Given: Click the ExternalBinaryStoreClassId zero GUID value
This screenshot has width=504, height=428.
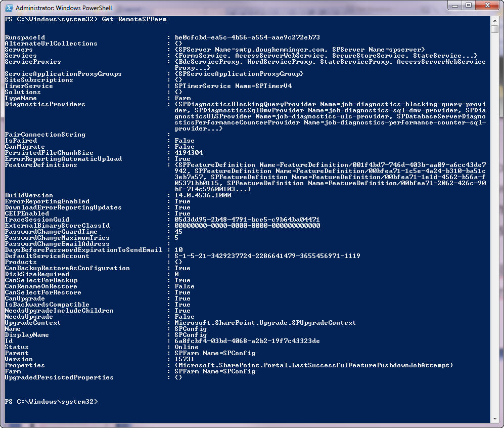Looking at the screenshot, I should (247, 226).
